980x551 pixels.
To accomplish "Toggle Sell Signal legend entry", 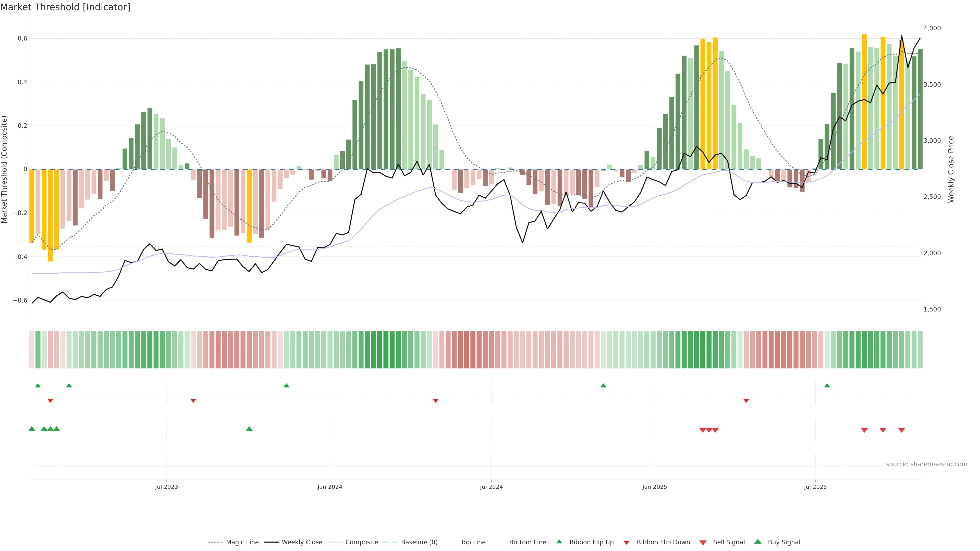I will pos(729,542).
